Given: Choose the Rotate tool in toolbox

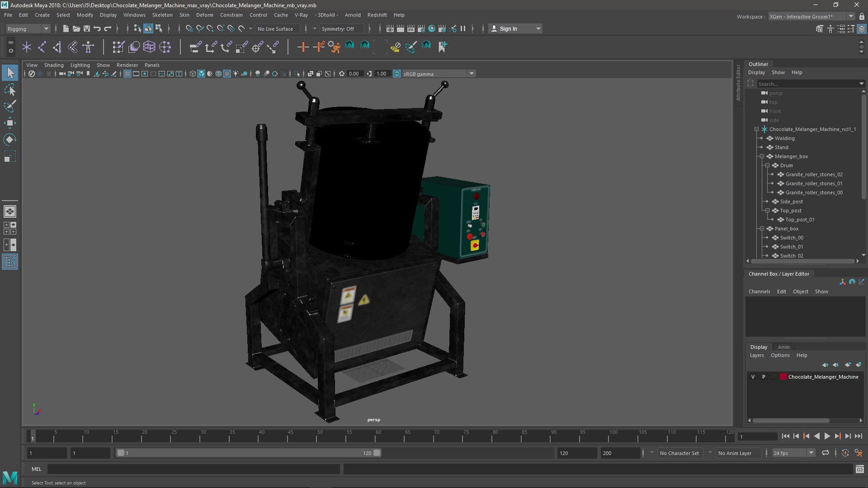Looking at the screenshot, I should click(x=10, y=140).
